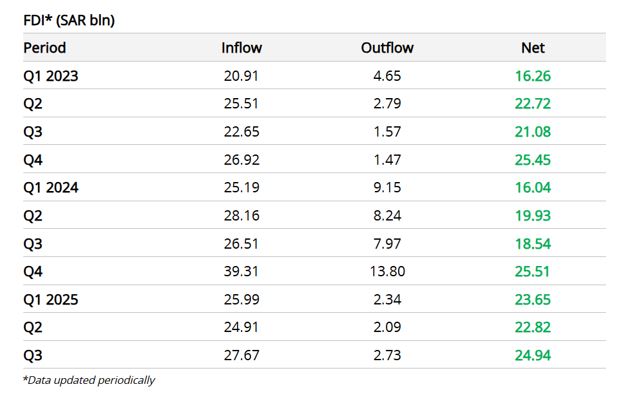Click the Outflow column header

387,48
